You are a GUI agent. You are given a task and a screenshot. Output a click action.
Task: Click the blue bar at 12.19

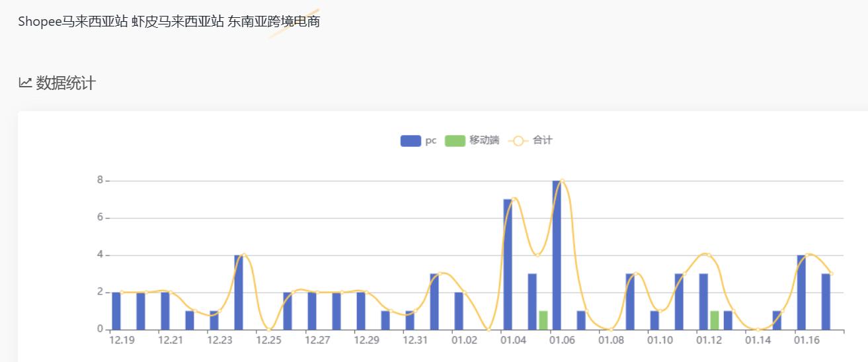point(116,311)
